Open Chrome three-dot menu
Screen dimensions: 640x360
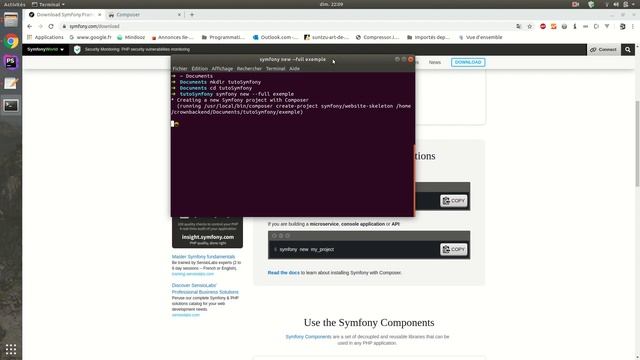(633, 26)
